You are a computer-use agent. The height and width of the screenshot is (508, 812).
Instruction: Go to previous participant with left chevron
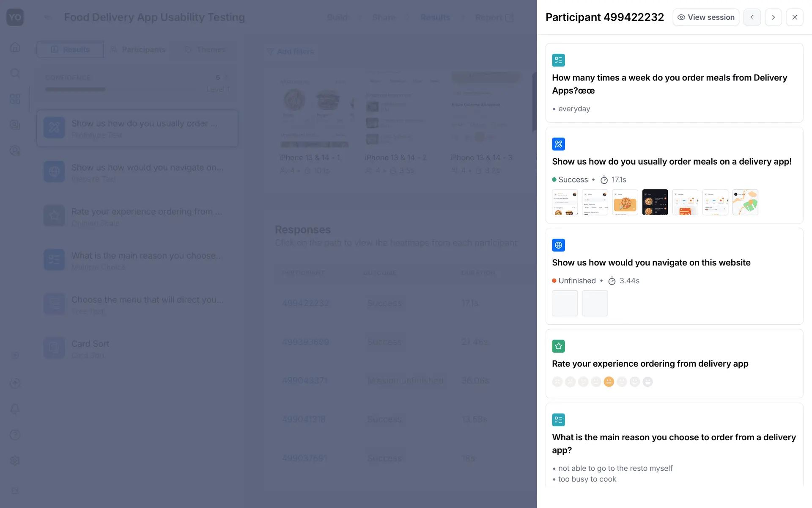pos(752,17)
